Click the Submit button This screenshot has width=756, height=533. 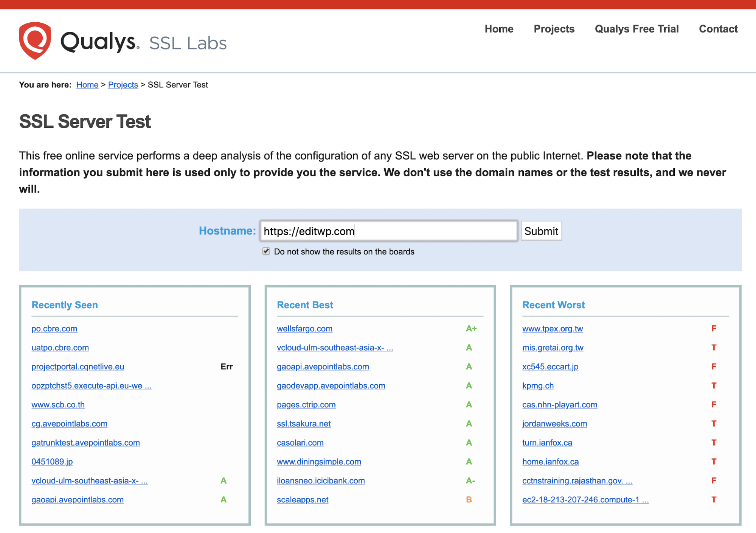[541, 231]
